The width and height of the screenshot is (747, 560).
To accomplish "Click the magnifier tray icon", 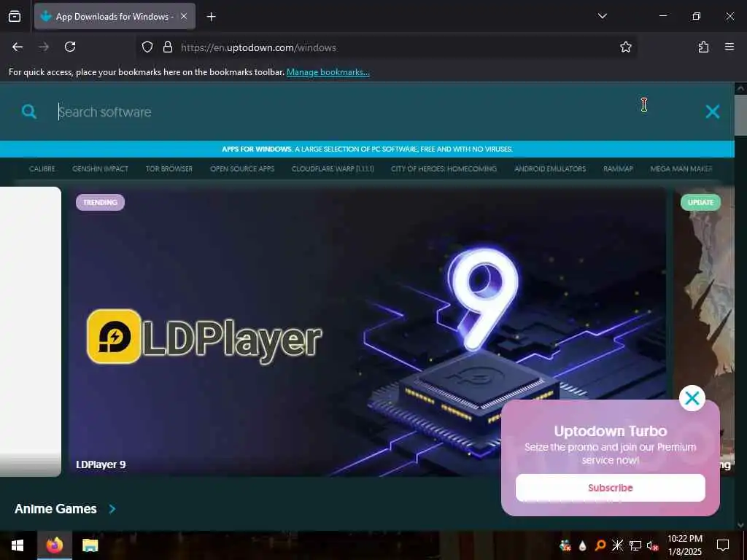I will click(600, 545).
